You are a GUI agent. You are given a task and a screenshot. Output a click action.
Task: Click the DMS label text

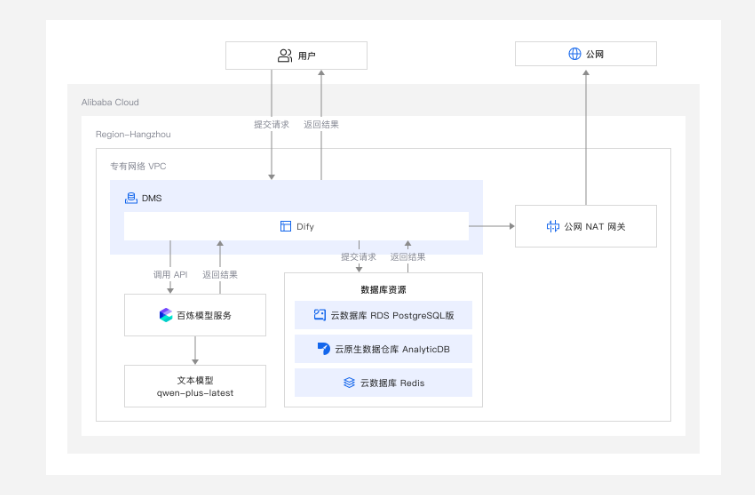(152, 198)
